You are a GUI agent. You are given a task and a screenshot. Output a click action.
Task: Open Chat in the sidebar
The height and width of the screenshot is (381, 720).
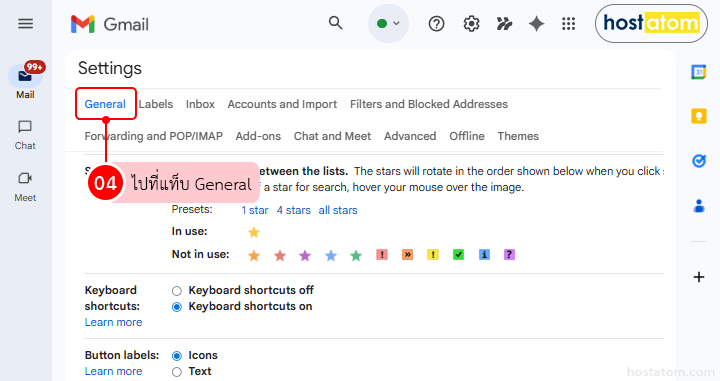[x=25, y=134]
